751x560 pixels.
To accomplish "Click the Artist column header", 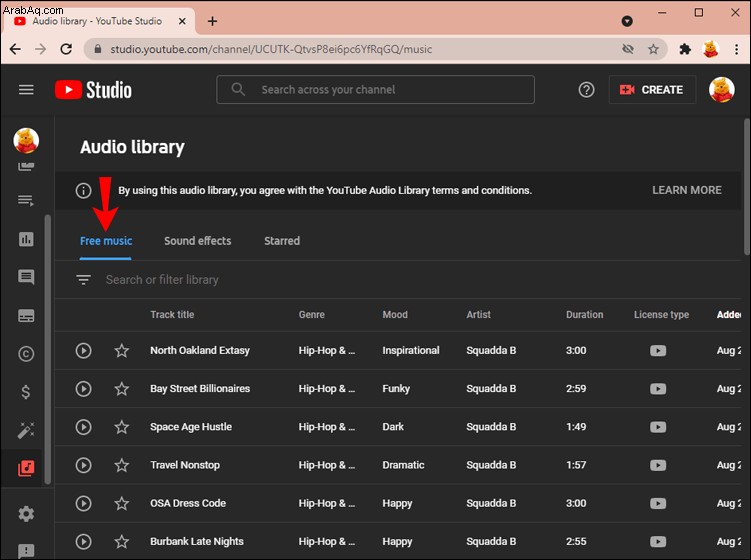I will coord(478,315).
